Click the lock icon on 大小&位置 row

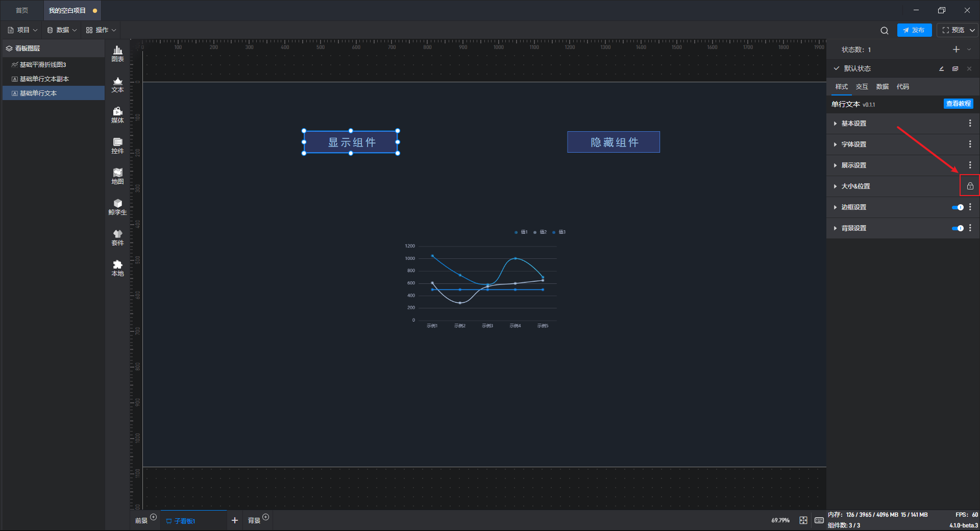(x=970, y=186)
